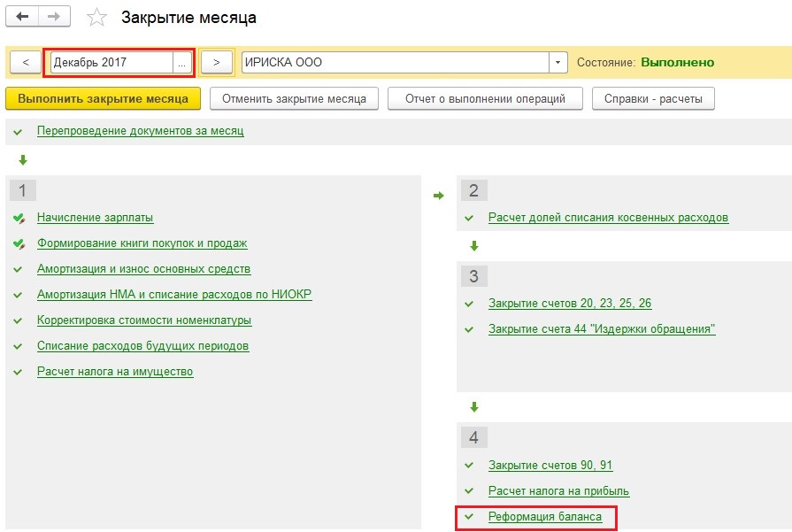Open Отчет о выполнении операций
This screenshot has height=532, width=792.
click(x=485, y=98)
